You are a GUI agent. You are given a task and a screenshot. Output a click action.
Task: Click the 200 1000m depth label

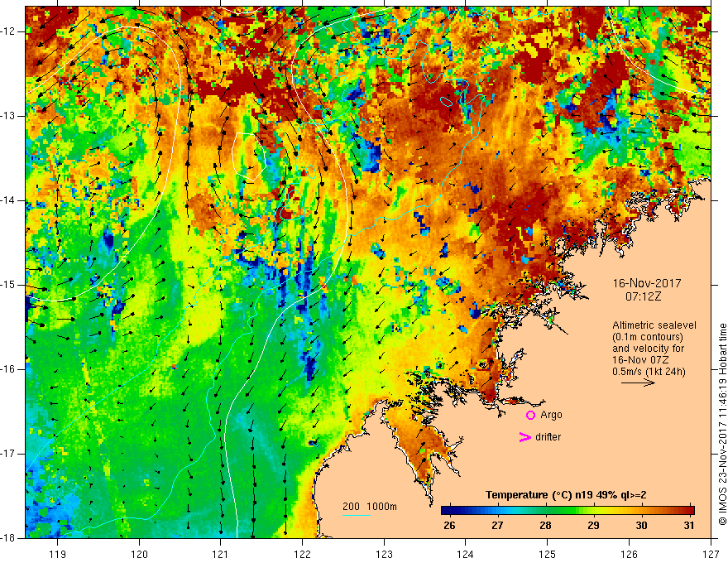point(370,507)
